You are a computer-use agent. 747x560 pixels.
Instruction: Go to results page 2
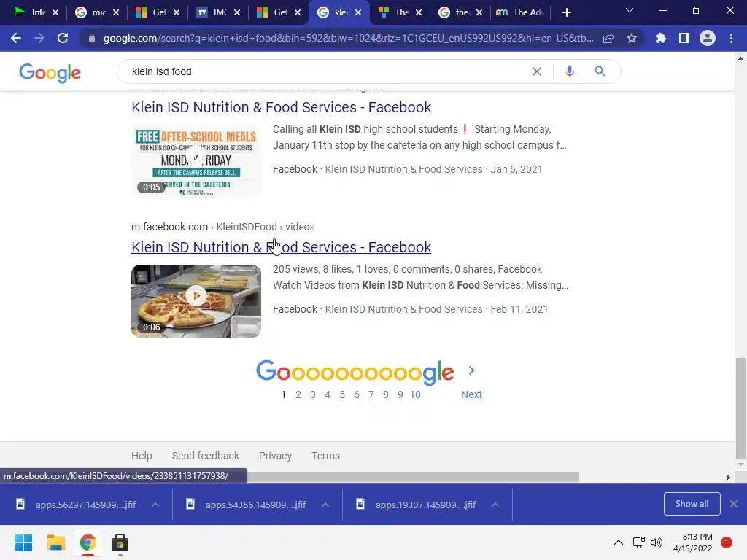(298, 394)
